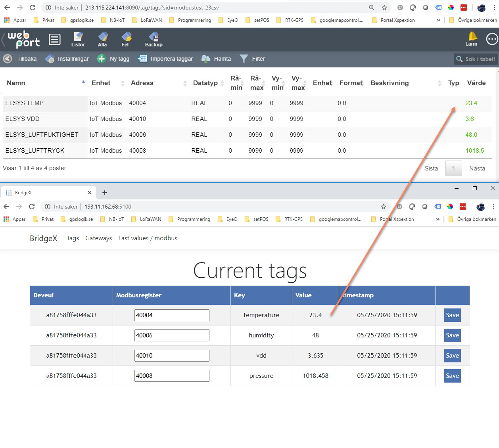Screen dimensions: 499x448
Task: Open Programmering bookmark in BridgeX window
Action: pyautogui.click(x=190, y=219)
